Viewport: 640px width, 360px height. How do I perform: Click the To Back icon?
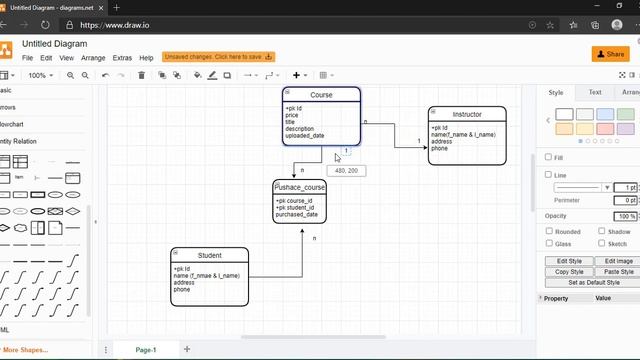[x=177, y=75]
